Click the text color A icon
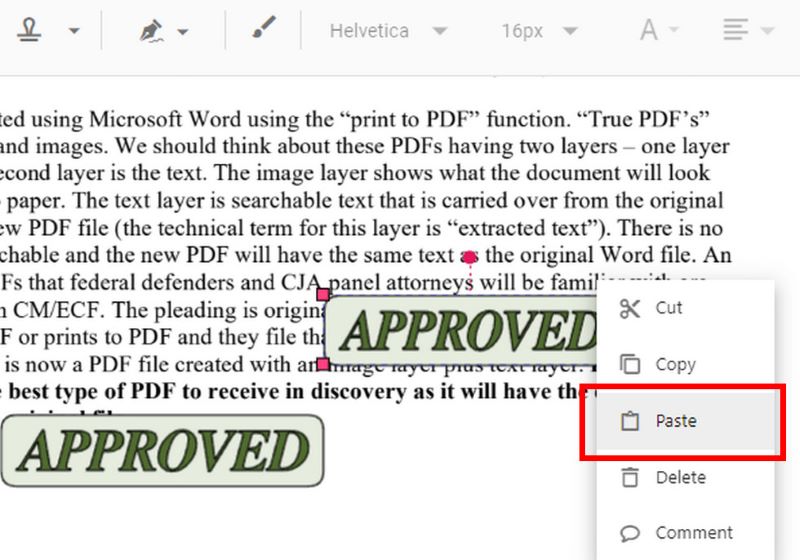 pos(648,30)
